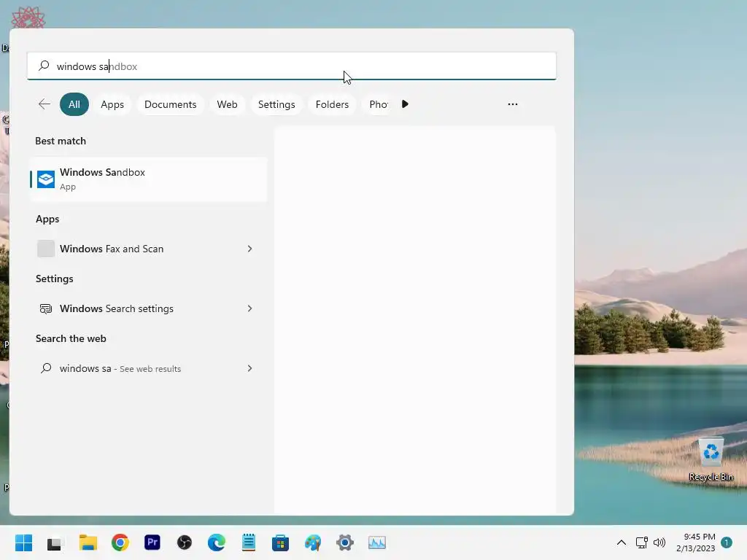Switch to the Documents filter

point(171,104)
